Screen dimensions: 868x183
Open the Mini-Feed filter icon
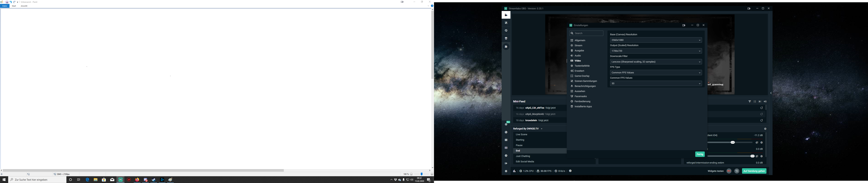[x=750, y=101]
